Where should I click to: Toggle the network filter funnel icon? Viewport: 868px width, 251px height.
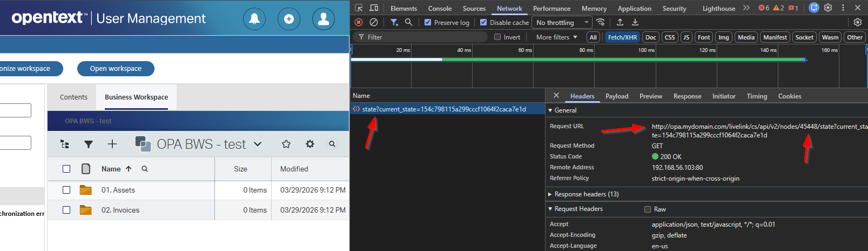coord(394,22)
